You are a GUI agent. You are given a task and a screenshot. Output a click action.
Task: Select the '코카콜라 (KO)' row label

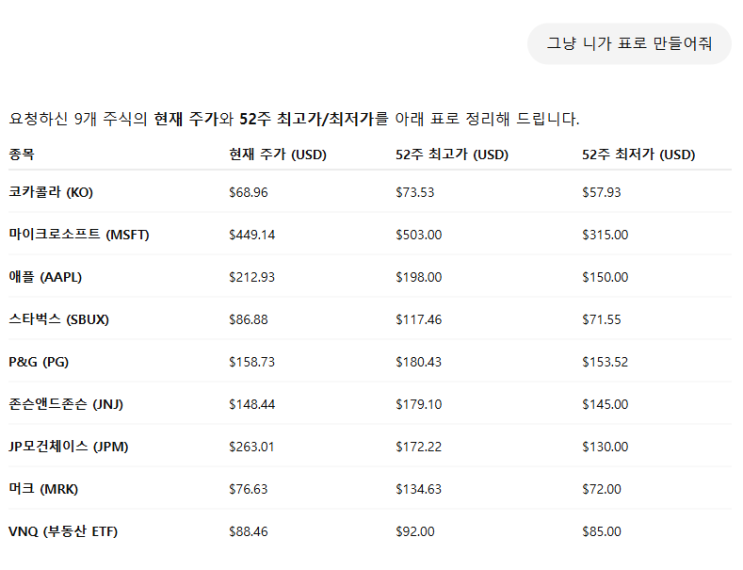pos(51,192)
